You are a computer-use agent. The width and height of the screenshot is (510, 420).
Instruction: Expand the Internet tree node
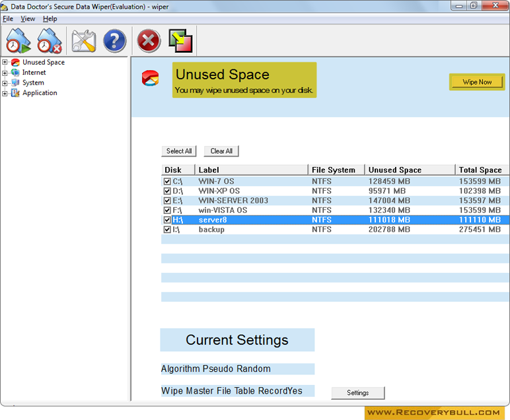point(5,73)
